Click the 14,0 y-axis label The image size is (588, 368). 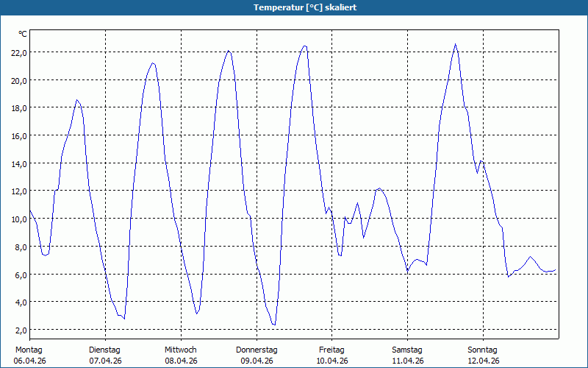coord(19,163)
